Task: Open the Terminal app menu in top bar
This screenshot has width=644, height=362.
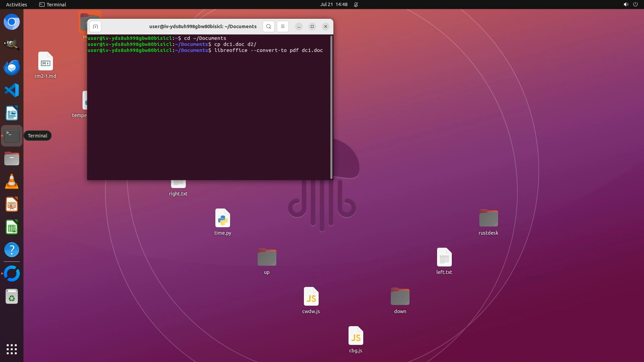Action: pyautogui.click(x=53, y=4)
